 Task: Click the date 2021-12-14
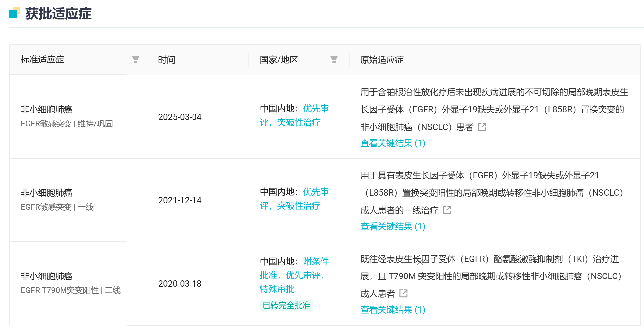pyautogui.click(x=180, y=200)
